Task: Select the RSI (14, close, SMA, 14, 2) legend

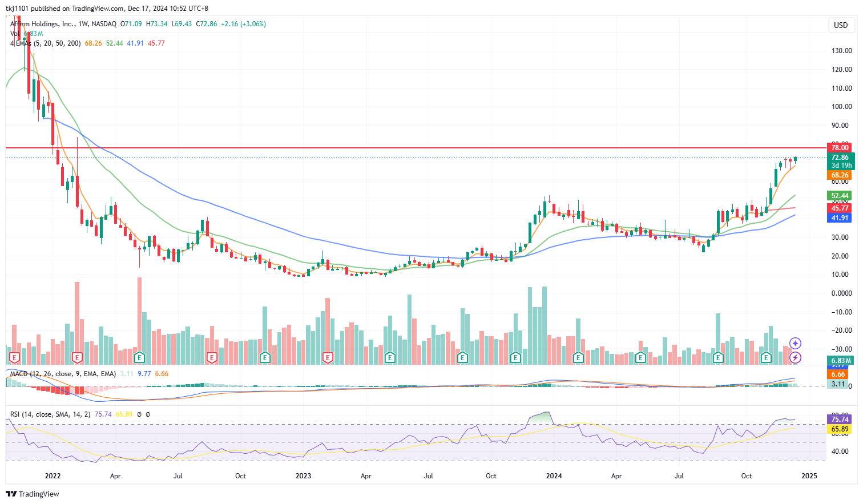Action: (x=50, y=414)
